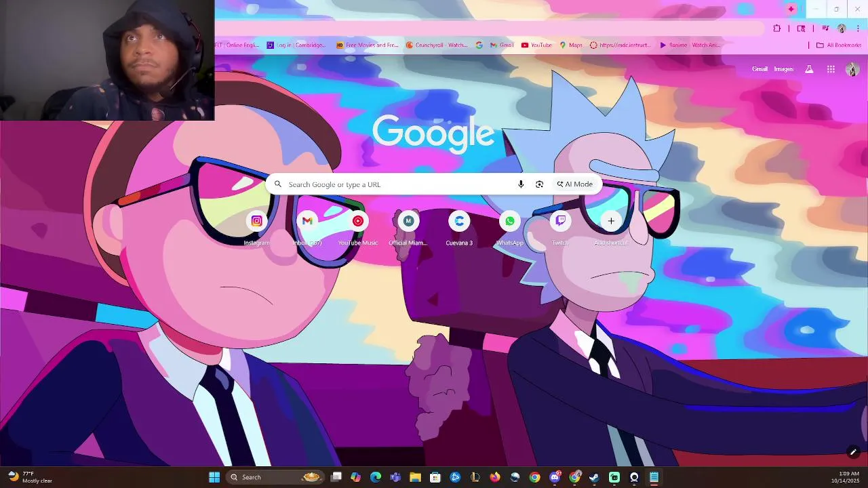Open the Google apps grid

coord(831,69)
